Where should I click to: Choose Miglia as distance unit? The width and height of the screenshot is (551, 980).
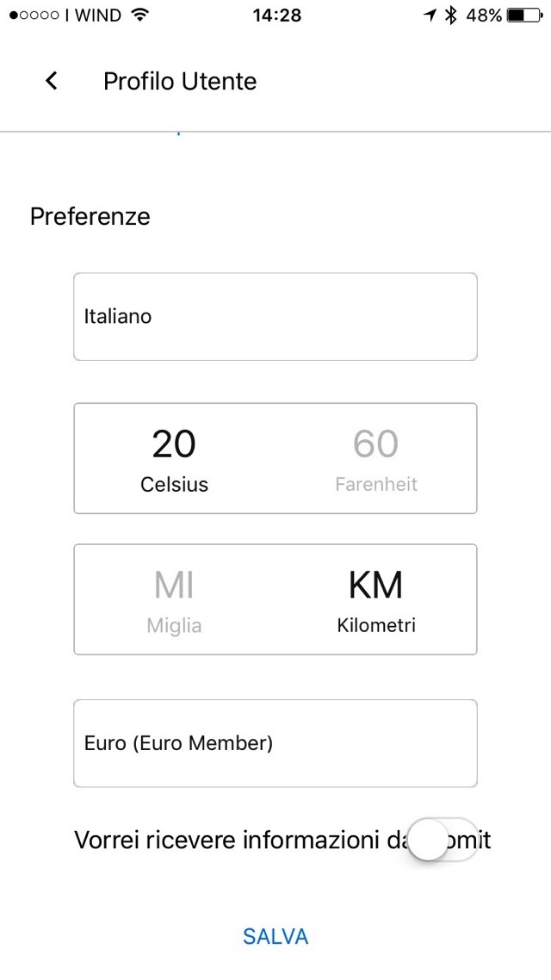coord(175,600)
